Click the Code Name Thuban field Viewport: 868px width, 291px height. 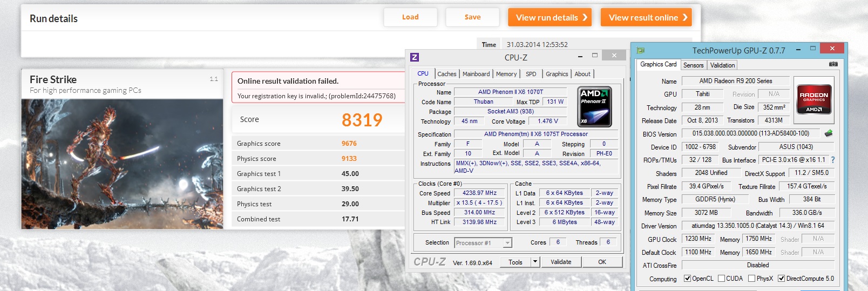[x=483, y=101]
